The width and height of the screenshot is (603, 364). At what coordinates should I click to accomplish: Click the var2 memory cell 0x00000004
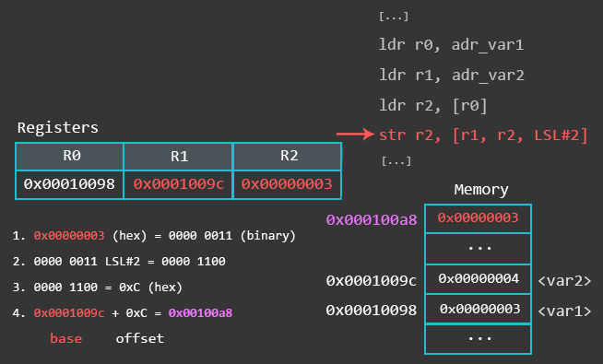pos(478,279)
